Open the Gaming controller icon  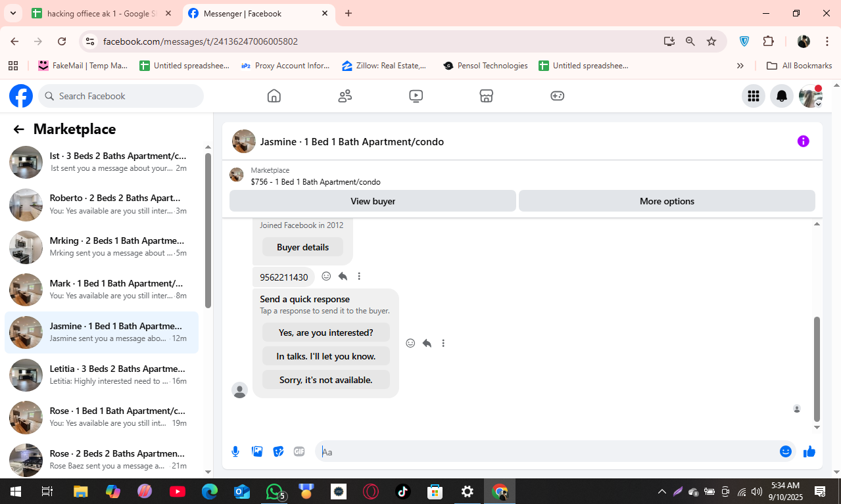[x=557, y=96]
